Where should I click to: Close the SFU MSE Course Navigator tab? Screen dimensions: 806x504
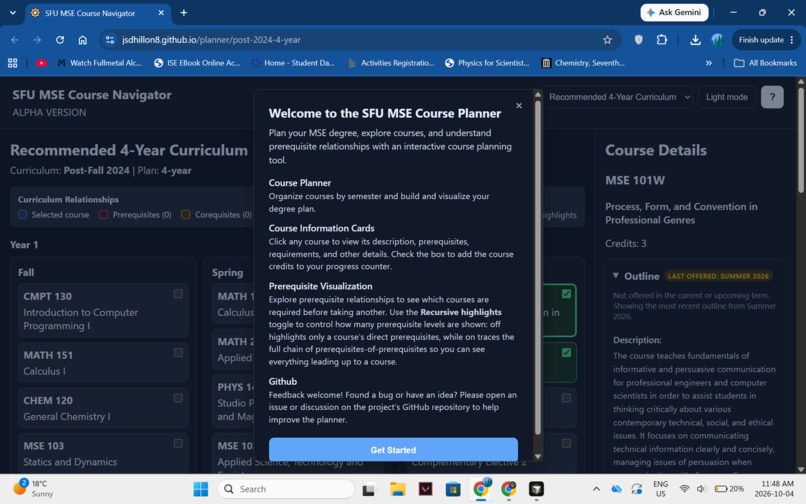click(161, 13)
